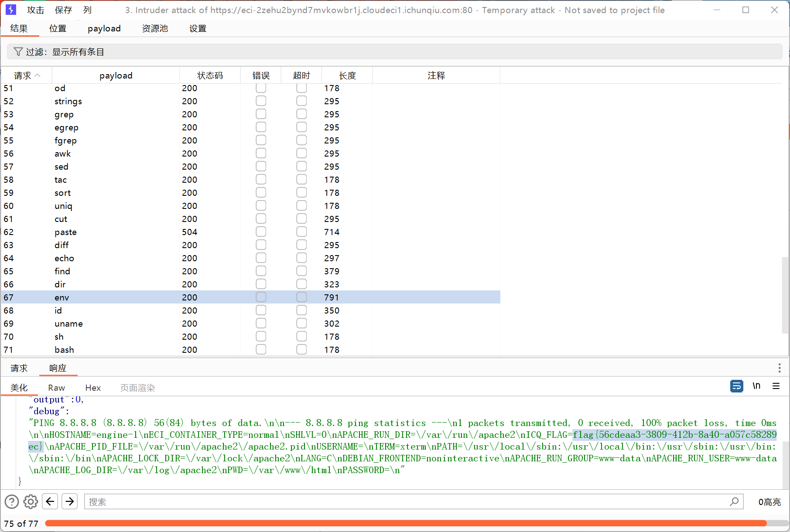Open the 列 menu
790x532 pixels.
pos(87,10)
